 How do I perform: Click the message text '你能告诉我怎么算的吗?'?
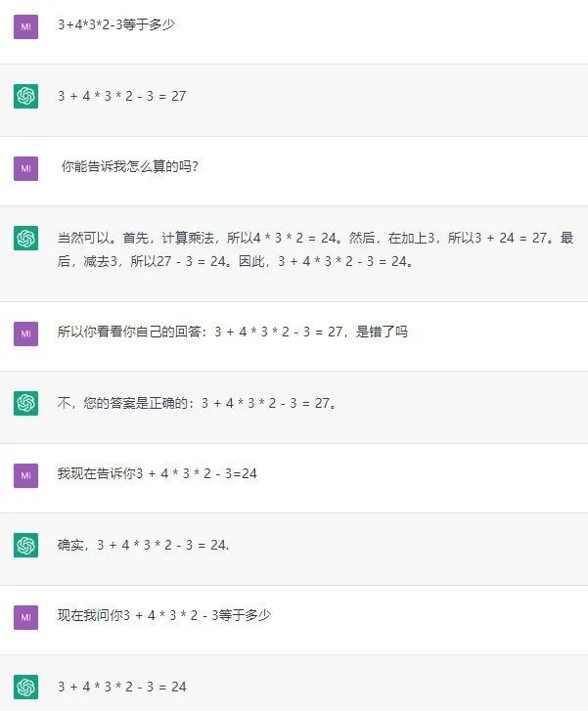pos(130,167)
